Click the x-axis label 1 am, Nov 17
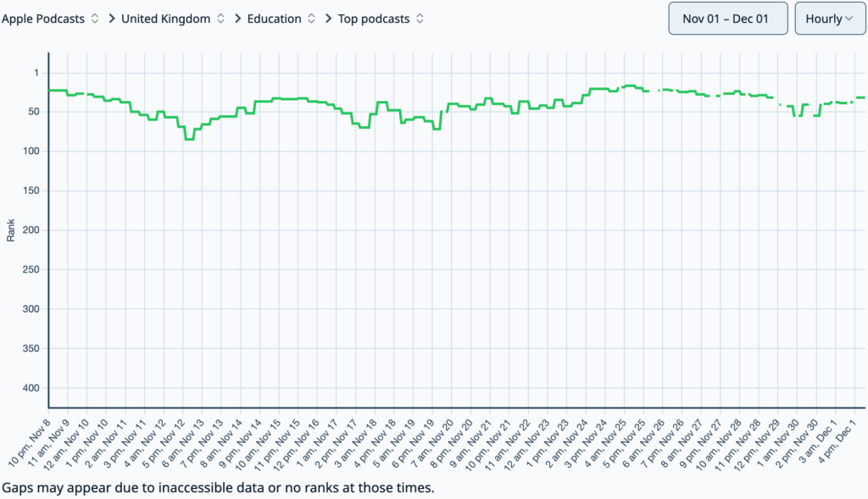Viewport: 868px width, 499px height. (x=317, y=444)
